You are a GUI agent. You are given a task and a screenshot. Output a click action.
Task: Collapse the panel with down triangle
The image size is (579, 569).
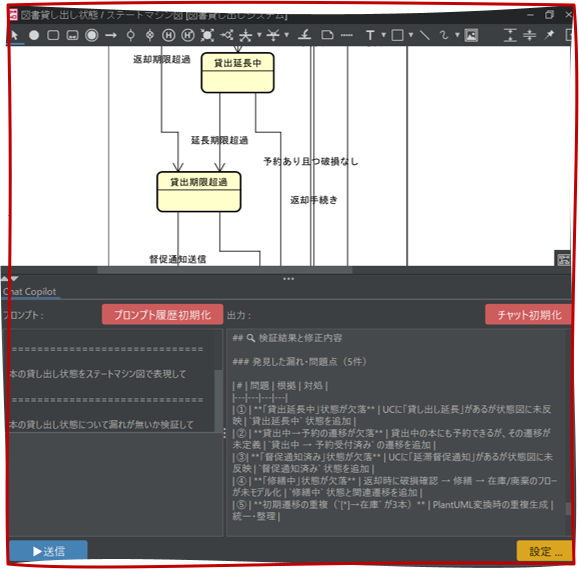pos(15,279)
